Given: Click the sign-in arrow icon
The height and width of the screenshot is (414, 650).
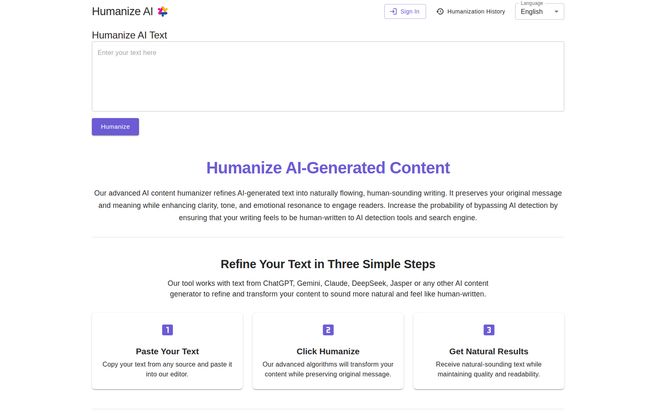Looking at the screenshot, I should click(x=393, y=12).
